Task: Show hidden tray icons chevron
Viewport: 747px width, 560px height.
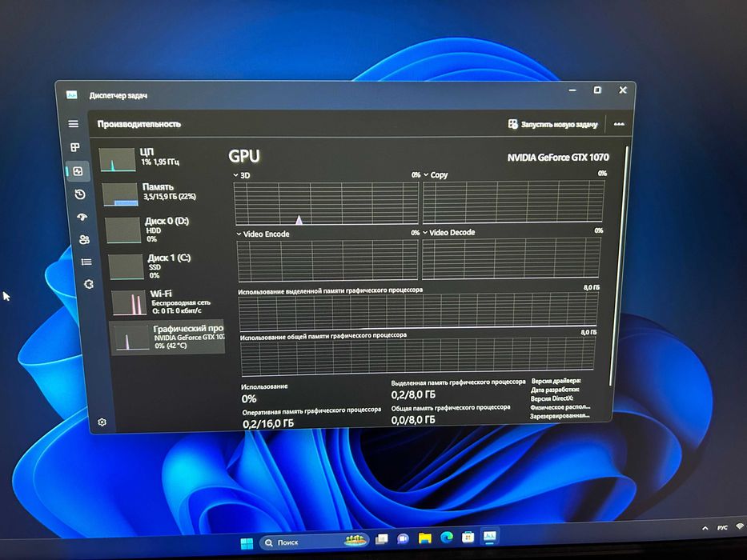Action: click(705, 528)
